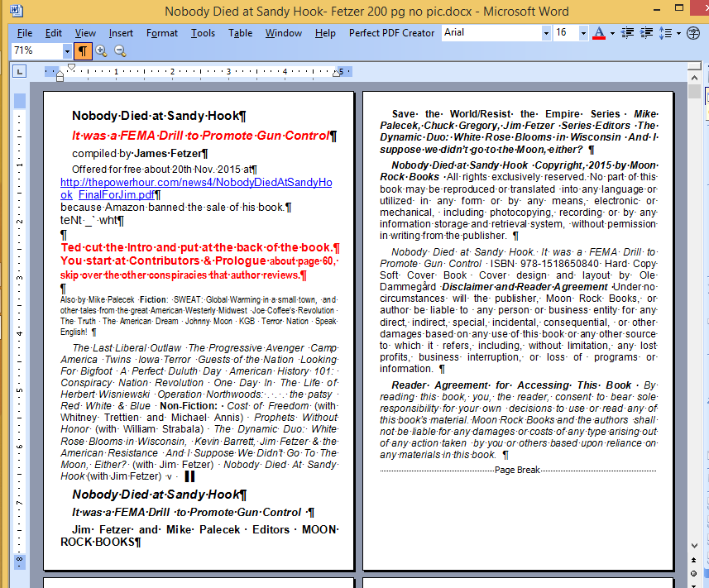Click 'Reader Agreement for Accessing This Book' heading
The height and width of the screenshot is (588, 709).
511,385
